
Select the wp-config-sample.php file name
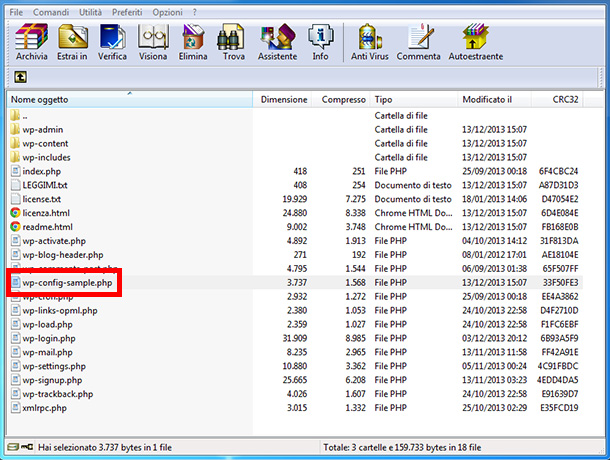[67, 283]
